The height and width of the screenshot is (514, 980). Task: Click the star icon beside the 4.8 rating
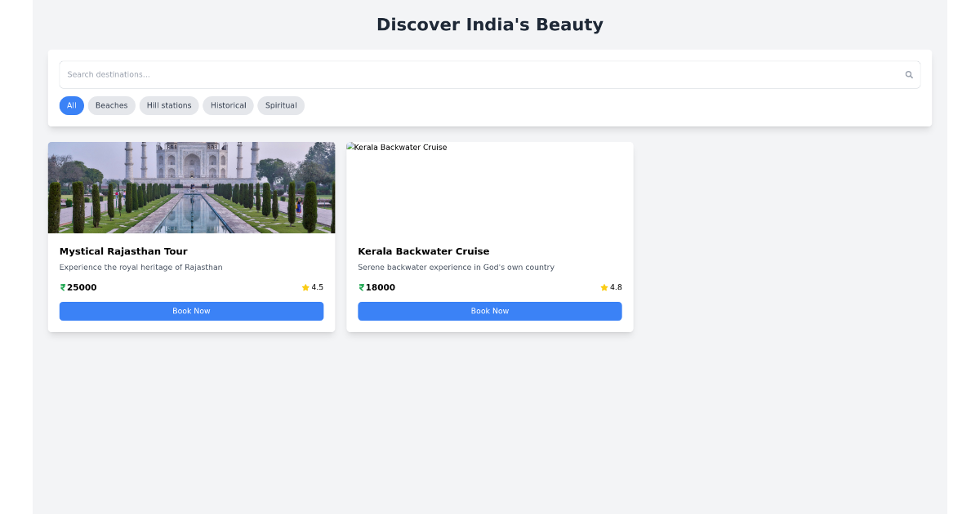point(604,287)
